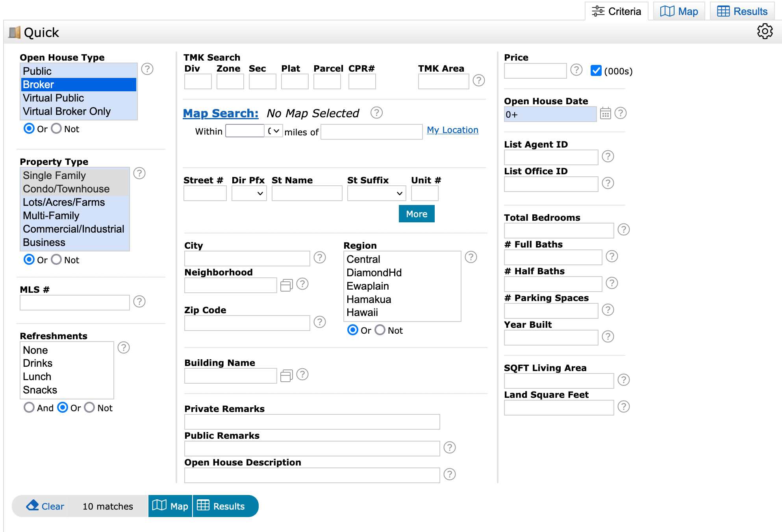
Task: Show help for TMK Area
Action: coord(478,81)
